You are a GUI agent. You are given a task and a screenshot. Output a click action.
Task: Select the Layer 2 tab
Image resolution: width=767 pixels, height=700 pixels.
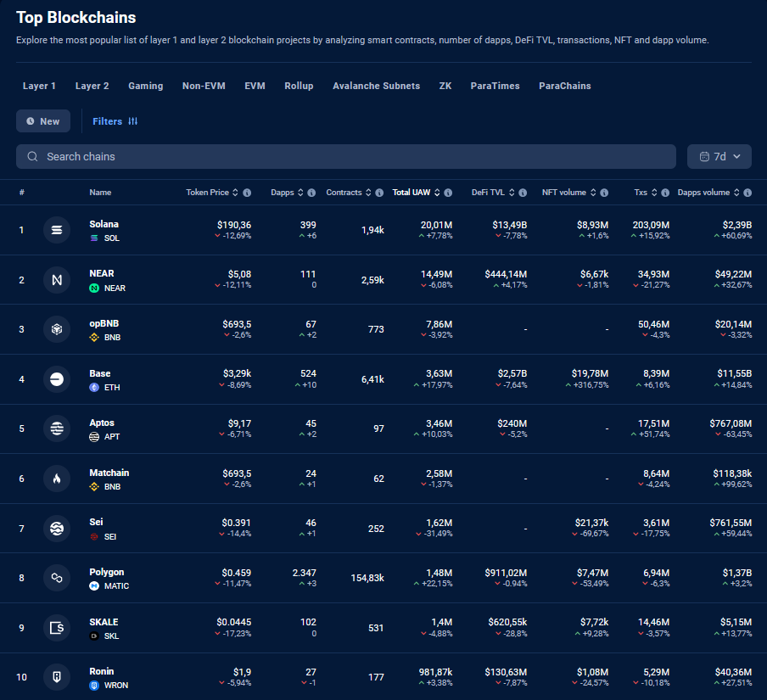click(x=92, y=86)
